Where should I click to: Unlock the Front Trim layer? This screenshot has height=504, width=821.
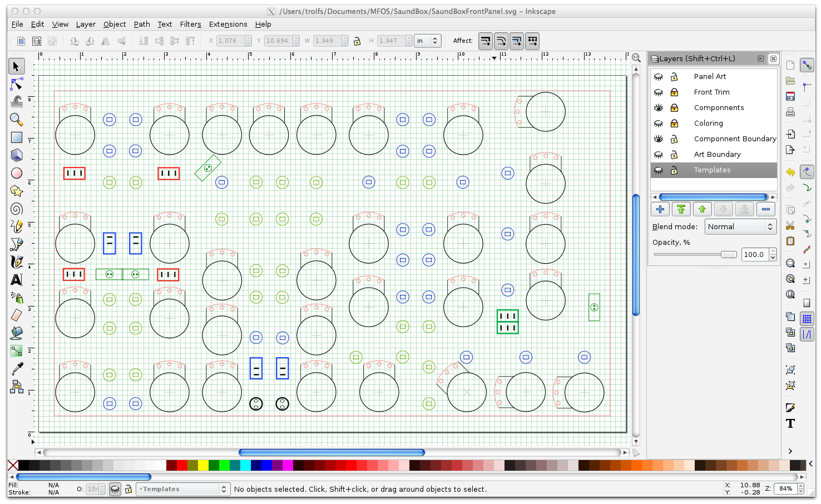coord(674,92)
